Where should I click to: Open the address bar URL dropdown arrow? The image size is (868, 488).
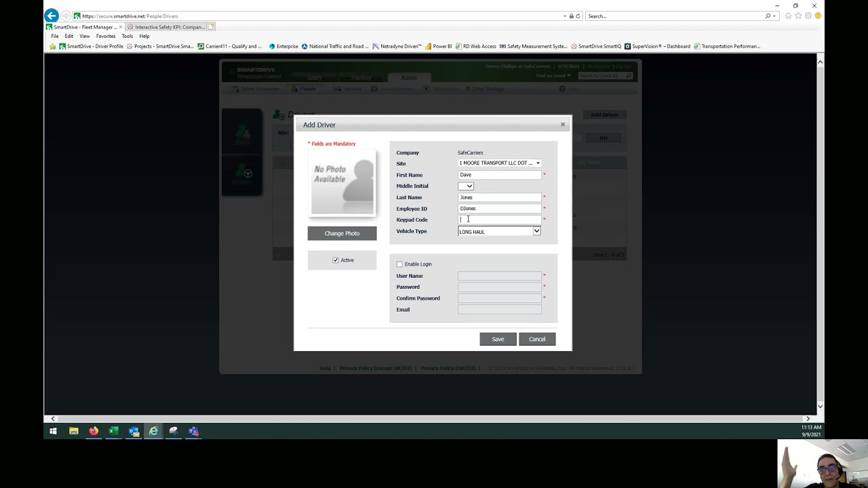click(565, 16)
